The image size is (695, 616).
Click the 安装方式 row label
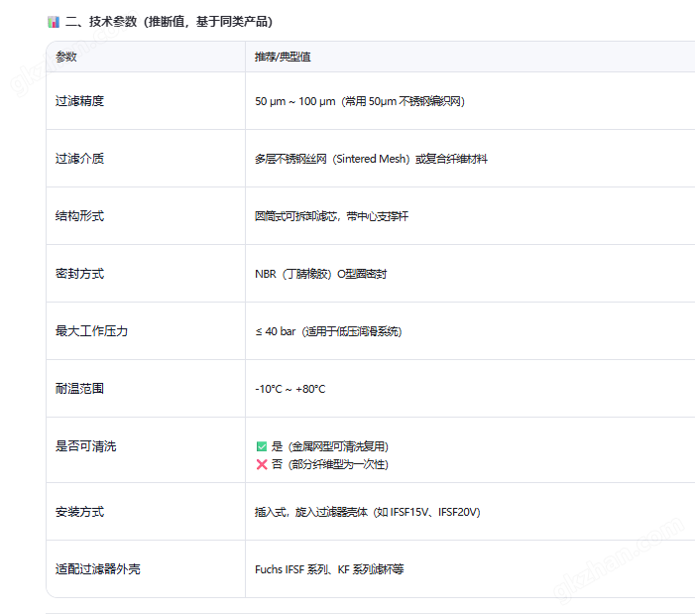pos(79,512)
